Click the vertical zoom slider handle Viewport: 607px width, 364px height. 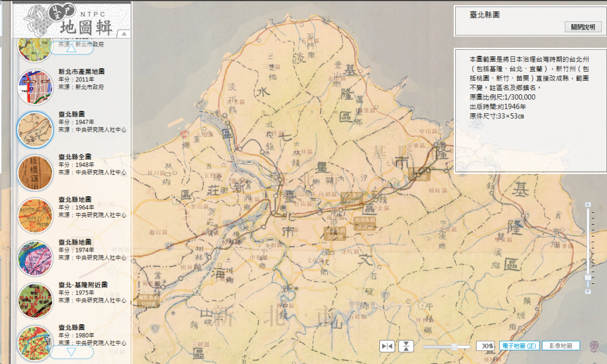tap(587, 277)
